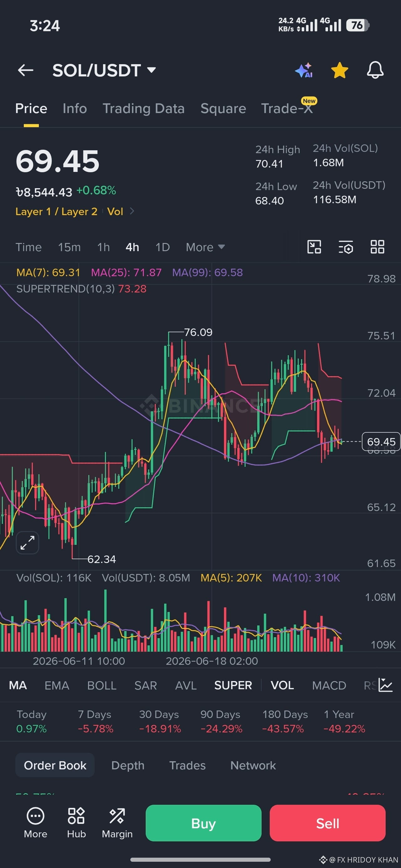The image size is (401, 868).
Task: Select the 1h chart interval
Action: tap(103, 247)
